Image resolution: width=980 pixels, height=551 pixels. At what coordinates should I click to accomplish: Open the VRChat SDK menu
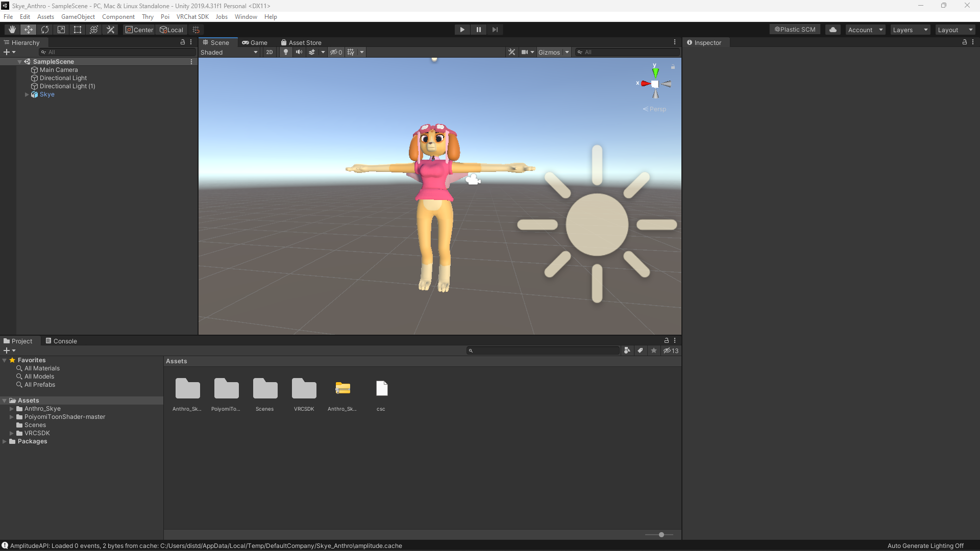192,17
